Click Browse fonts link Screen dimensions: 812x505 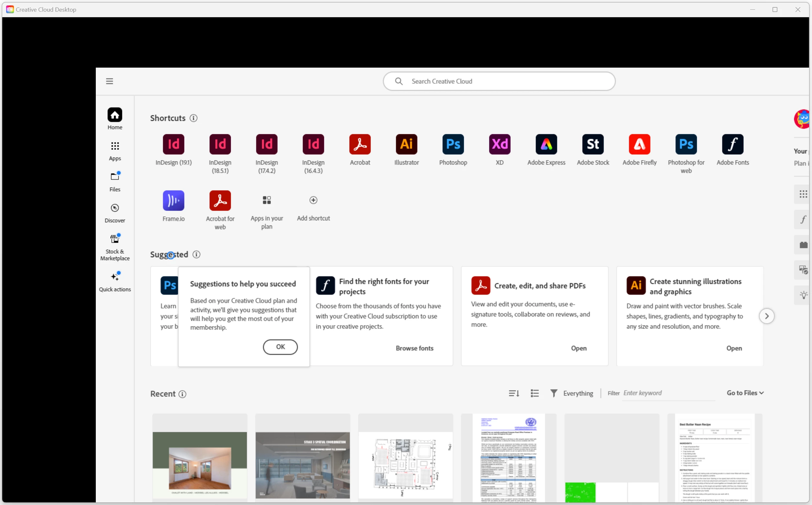click(414, 348)
